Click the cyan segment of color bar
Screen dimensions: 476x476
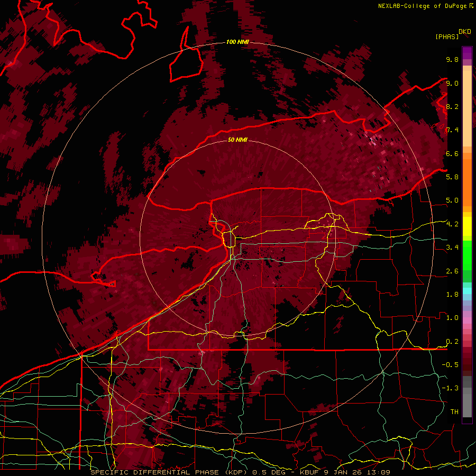click(467, 291)
